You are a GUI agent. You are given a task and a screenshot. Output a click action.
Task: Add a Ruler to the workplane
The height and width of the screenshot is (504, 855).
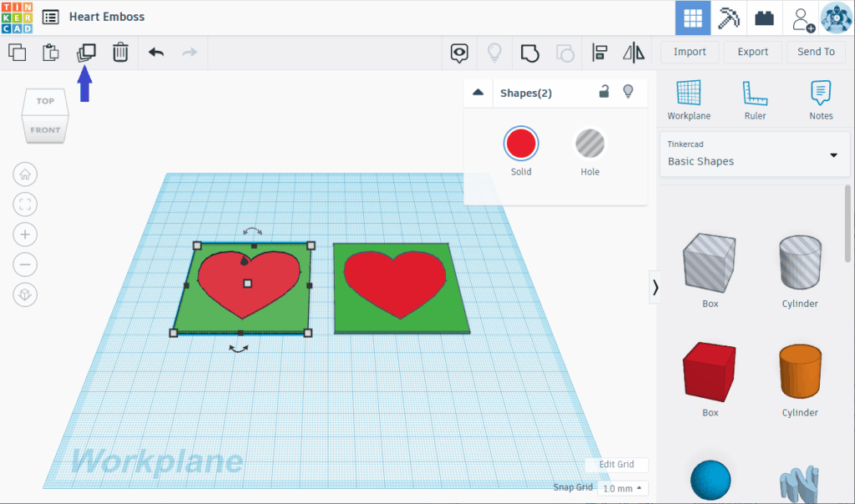(x=755, y=98)
